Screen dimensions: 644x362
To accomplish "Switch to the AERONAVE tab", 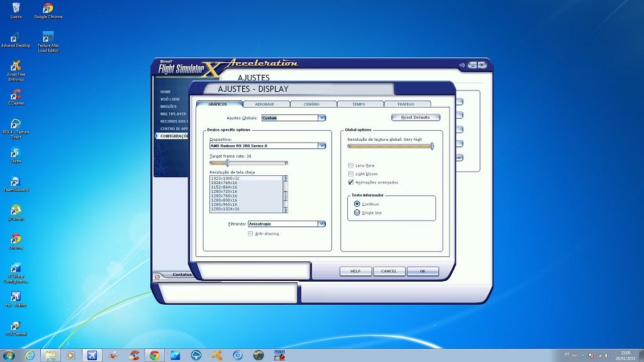I will click(265, 104).
